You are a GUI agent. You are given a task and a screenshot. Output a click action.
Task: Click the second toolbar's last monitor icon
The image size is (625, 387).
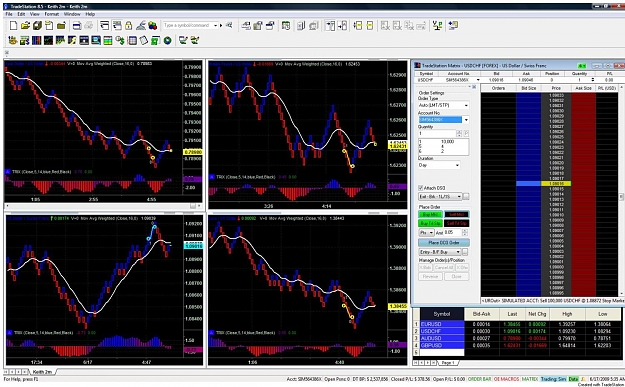click(x=195, y=40)
